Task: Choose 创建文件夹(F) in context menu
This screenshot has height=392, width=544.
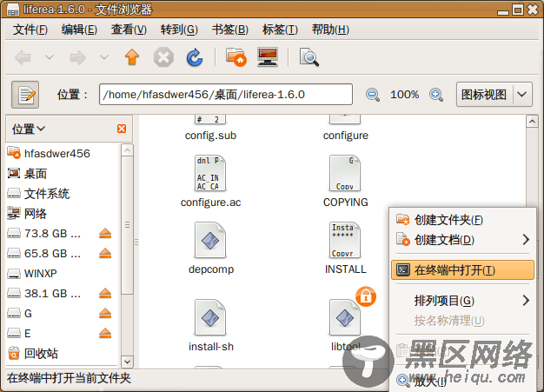Action: point(462,220)
